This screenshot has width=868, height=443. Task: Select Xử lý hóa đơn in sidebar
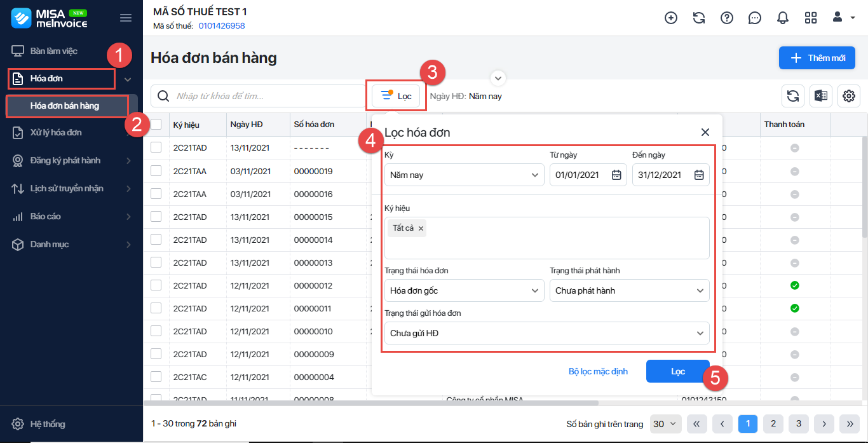56,133
